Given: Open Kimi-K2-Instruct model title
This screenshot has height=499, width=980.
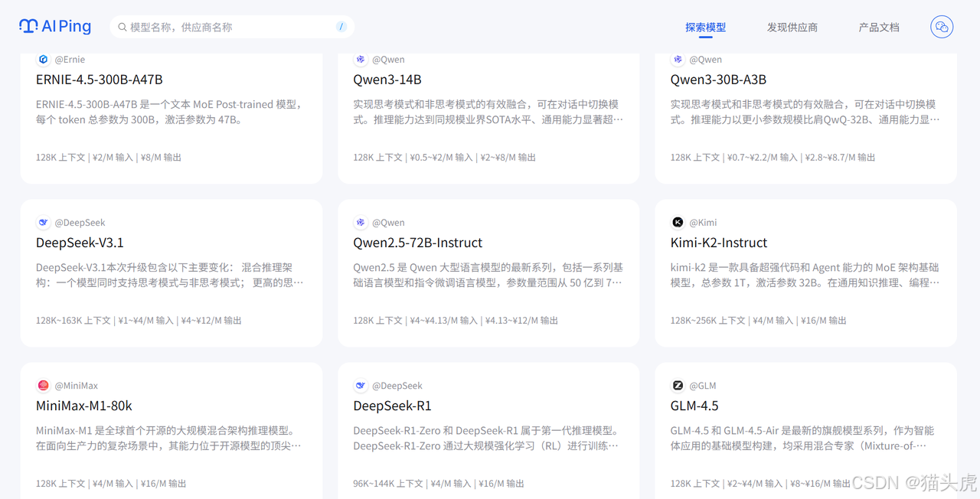Looking at the screenshot, I should point(719,243).
